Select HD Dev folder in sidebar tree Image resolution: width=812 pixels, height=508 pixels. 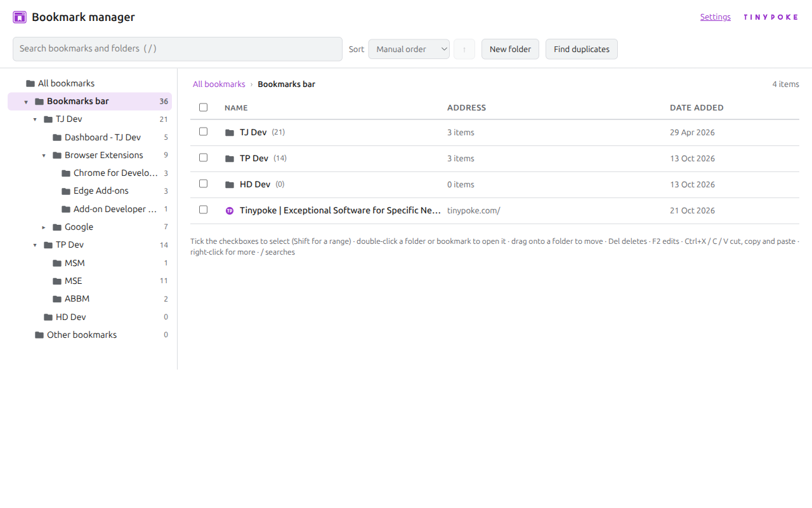click(x=89, y=317)
